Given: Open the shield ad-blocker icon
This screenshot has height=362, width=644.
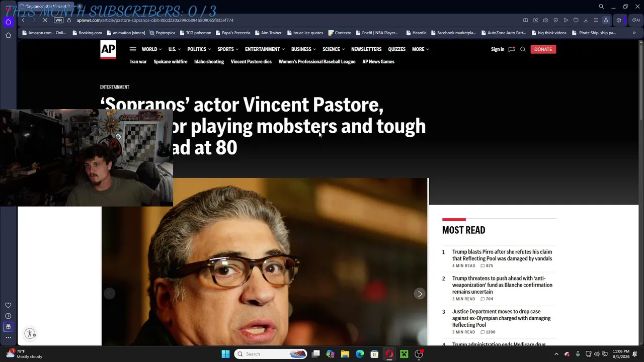Looking at the screenshot, I should coord(555,20).
